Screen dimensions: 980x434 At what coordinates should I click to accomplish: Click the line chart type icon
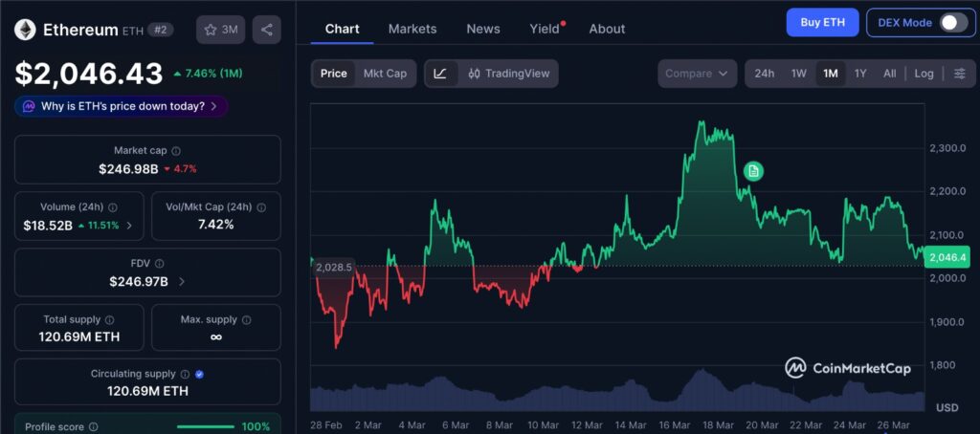tap(440, 74)
